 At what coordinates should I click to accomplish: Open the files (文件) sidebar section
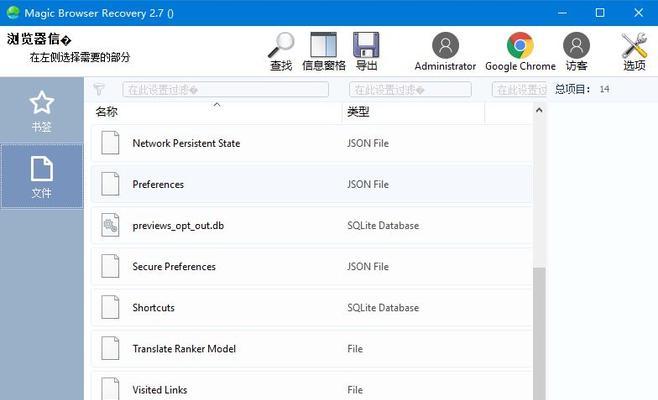42,176
